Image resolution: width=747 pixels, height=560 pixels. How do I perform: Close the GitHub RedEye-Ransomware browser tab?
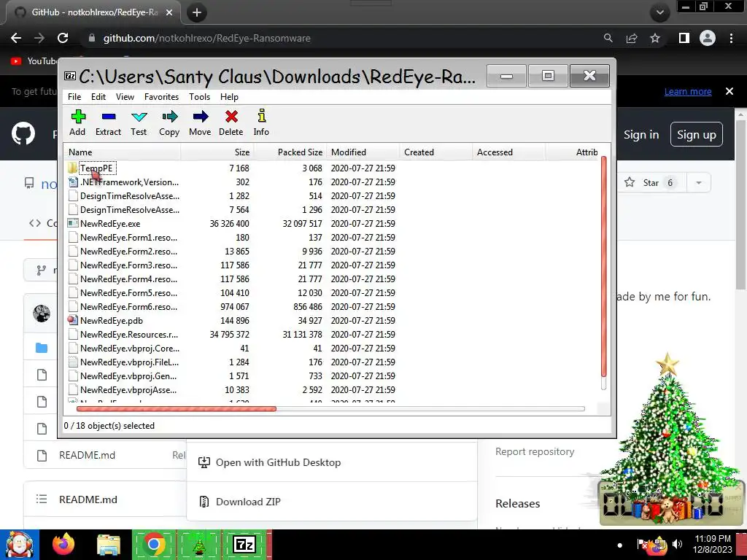click(169, 12)
